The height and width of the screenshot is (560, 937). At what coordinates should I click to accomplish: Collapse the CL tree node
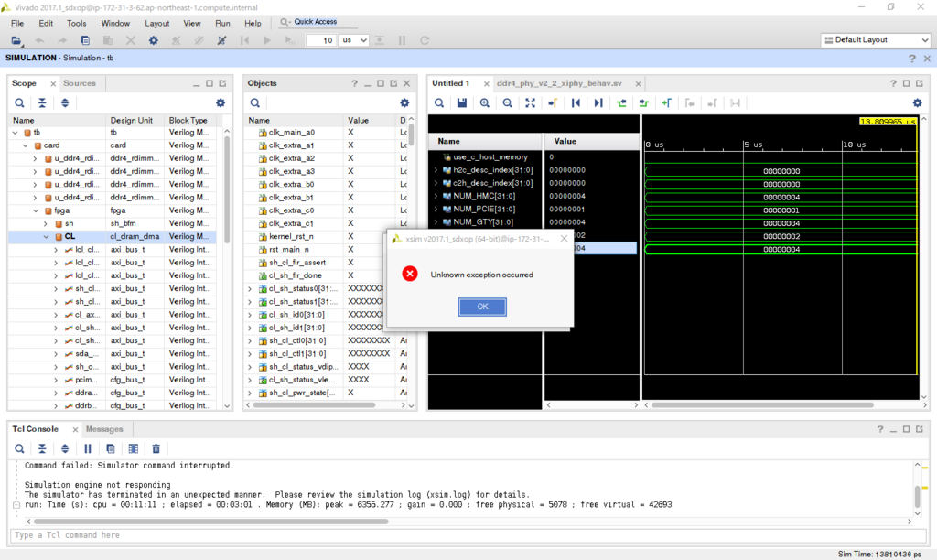point(46,237)
